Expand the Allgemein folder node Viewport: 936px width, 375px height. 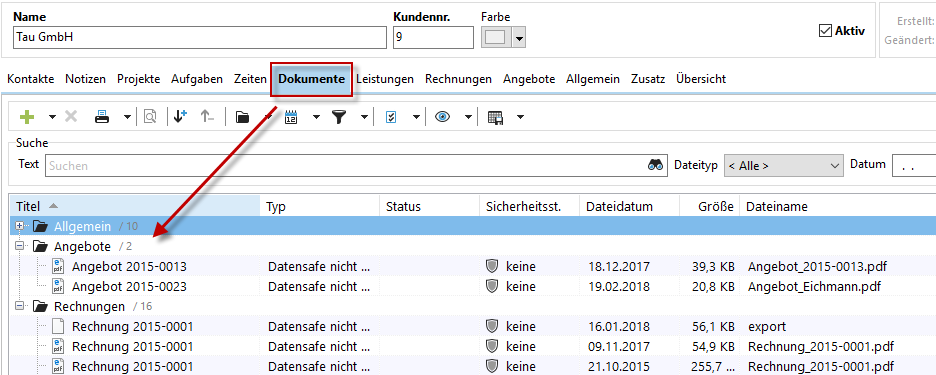(20, 226)
